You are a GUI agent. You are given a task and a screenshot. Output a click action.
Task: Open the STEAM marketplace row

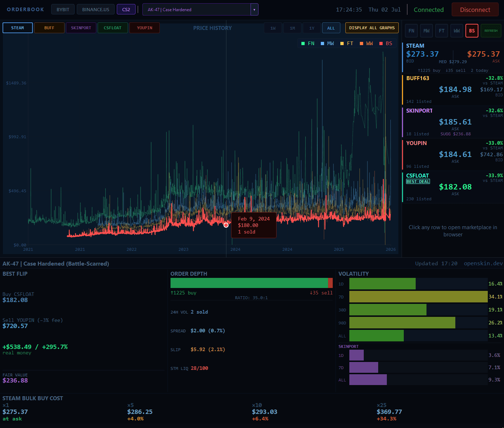pos(453,58)
